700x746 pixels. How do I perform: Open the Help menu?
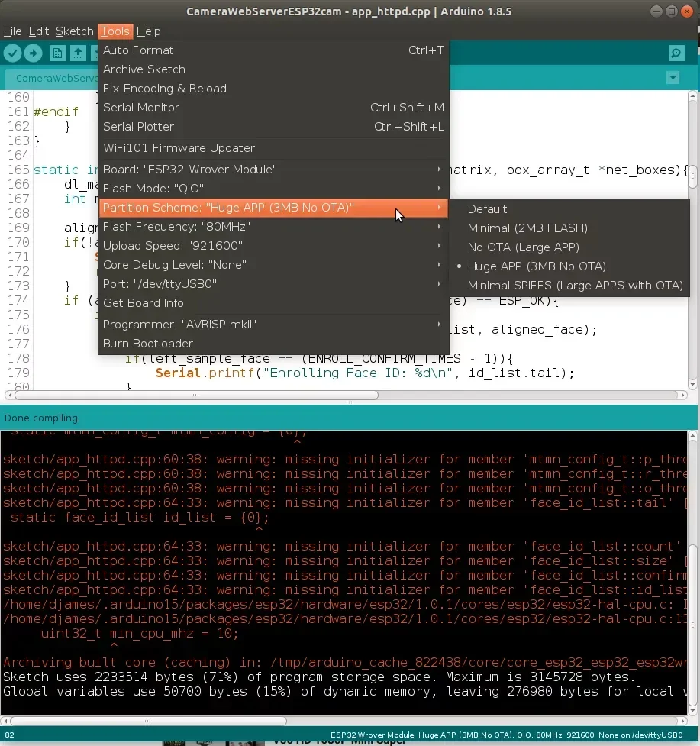click(148, 31)
